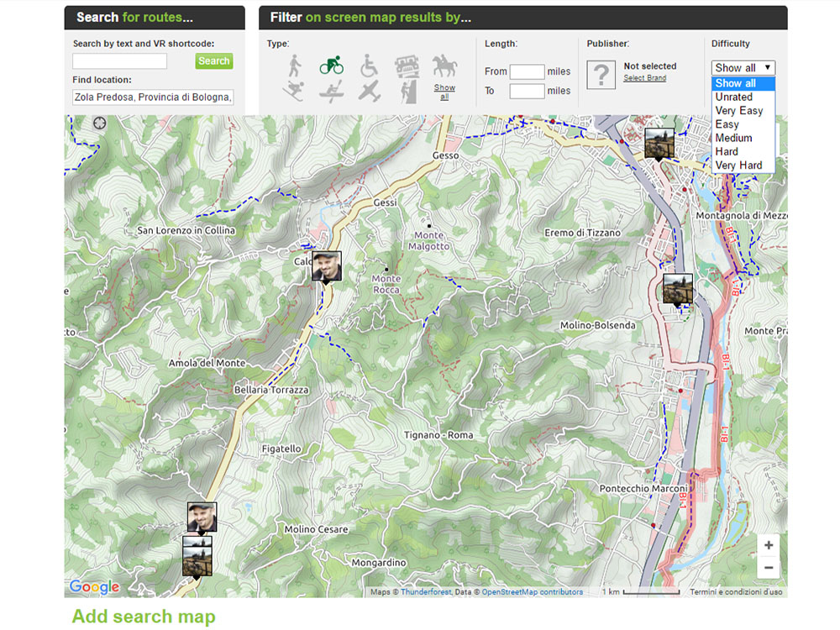The height and width of the screenshot is (630, 840).
Task: Select the walking route type icon
Action: [x=294, y=66]
